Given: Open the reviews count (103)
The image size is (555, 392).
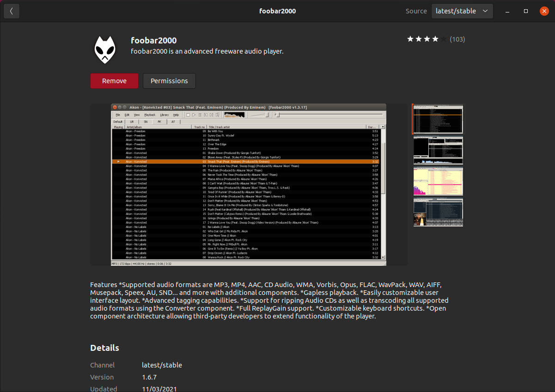Looking at the screenshot, I should tap(457, 39).
